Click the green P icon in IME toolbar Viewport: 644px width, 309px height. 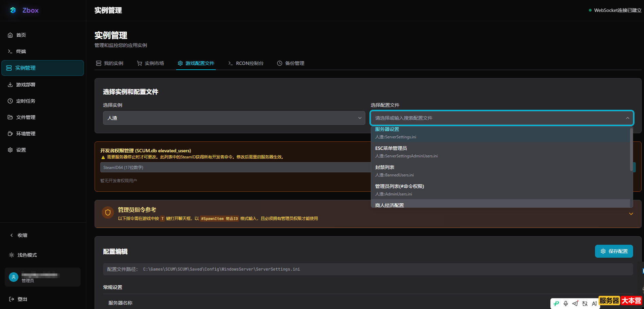click(556, 304)
